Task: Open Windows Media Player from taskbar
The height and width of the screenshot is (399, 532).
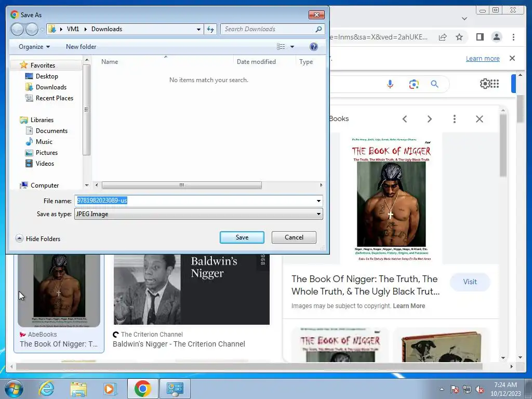Action: [x=110, y=389]
